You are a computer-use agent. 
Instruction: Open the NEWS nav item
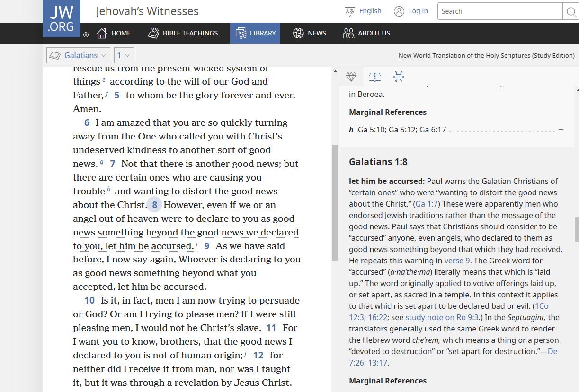click(310, 33)
